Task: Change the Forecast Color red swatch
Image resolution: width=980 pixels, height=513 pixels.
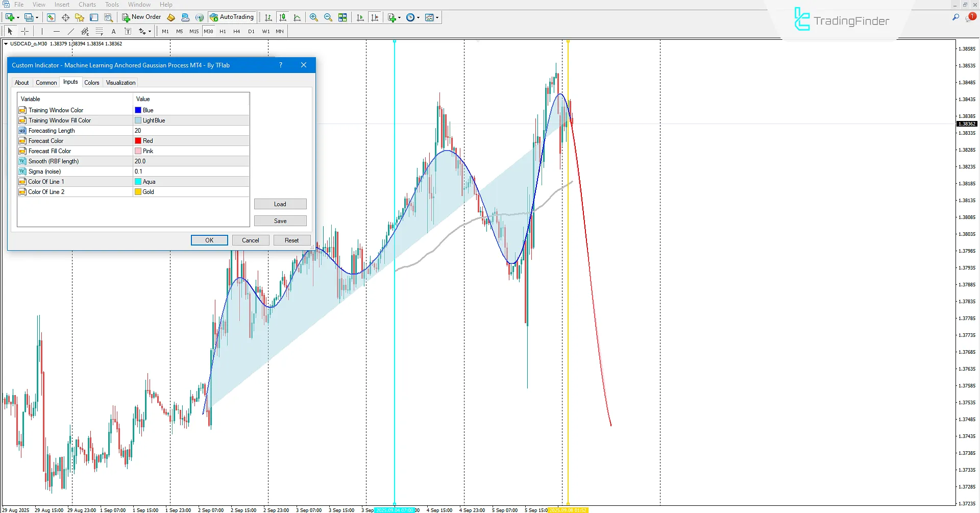Action: click(x=138, y=140)
